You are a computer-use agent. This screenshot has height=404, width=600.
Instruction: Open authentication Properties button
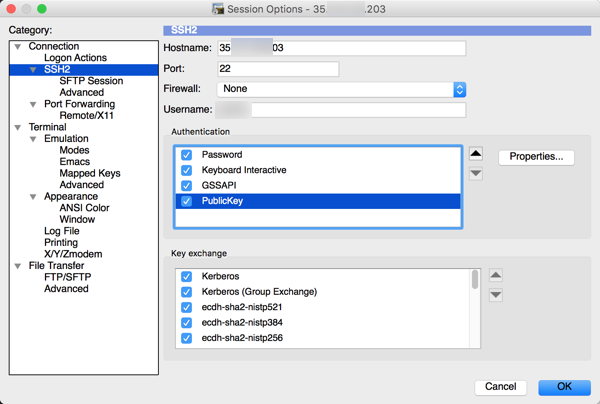click(536, 157)
